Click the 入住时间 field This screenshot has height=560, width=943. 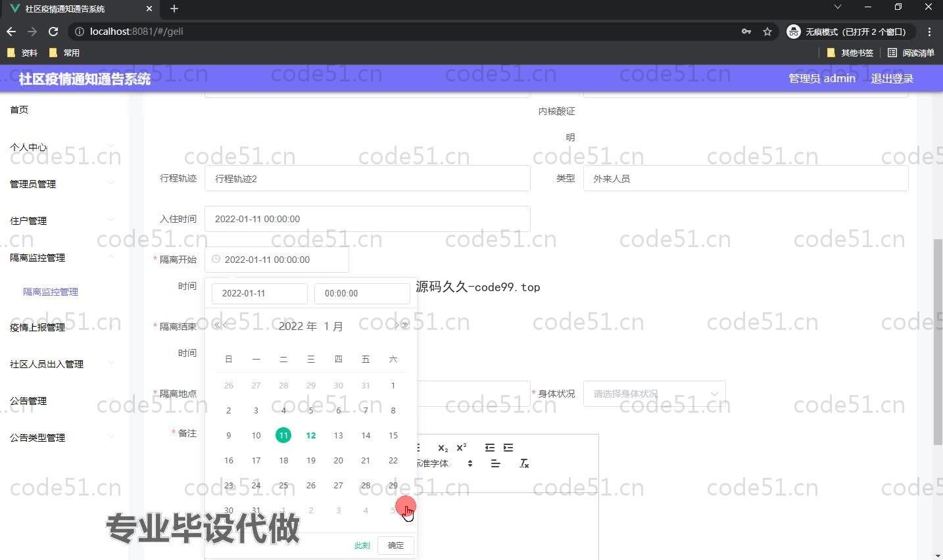[368, 219]
